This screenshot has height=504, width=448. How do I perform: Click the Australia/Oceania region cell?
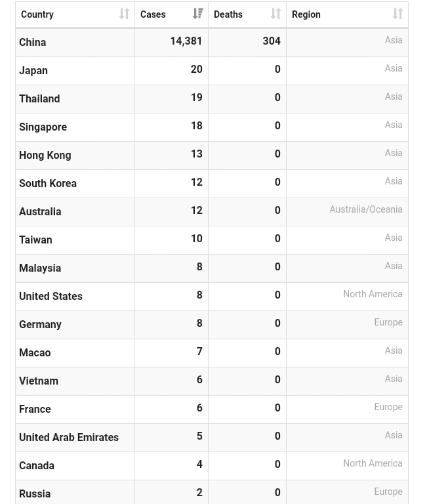365,210
